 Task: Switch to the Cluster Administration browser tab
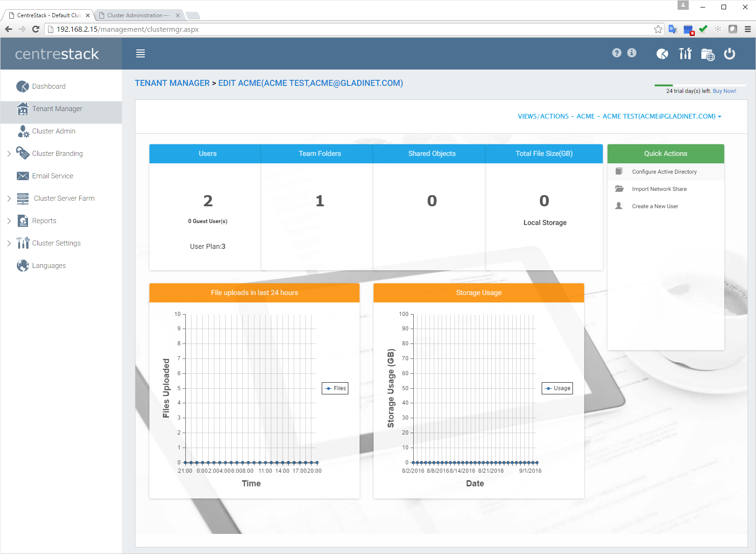click(x=138, y=15)
